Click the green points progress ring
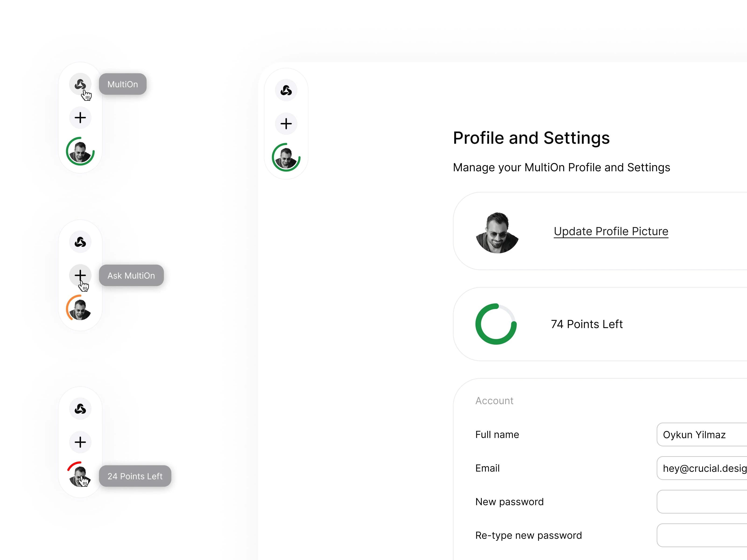This screenshot has height=560, width=747. point(496,324)
